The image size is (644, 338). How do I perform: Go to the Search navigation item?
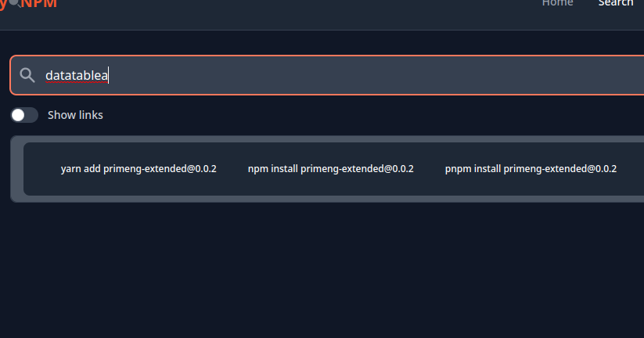point(615,3)
